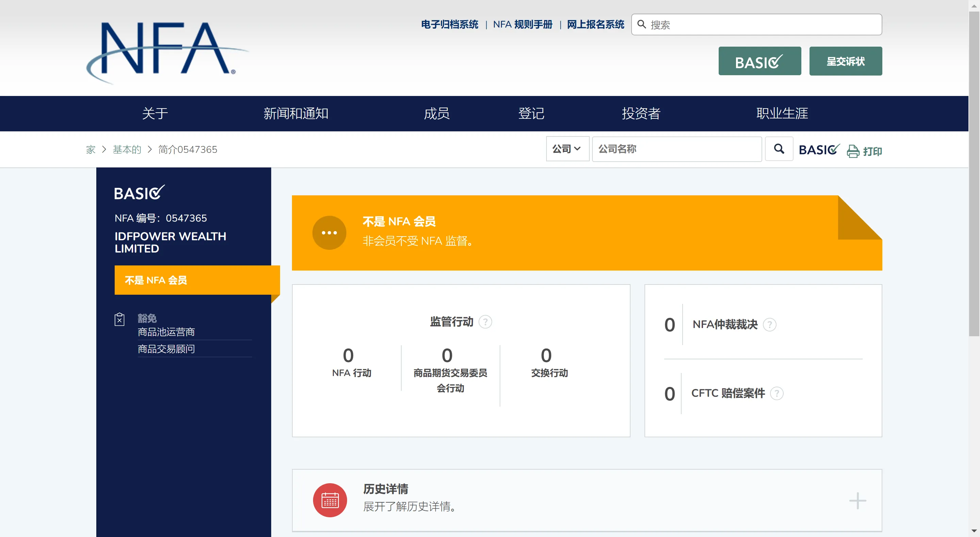Click the company name IDFPOWER WEALTH LIMITED
980x537 pixels.
[x=170, y=242]
